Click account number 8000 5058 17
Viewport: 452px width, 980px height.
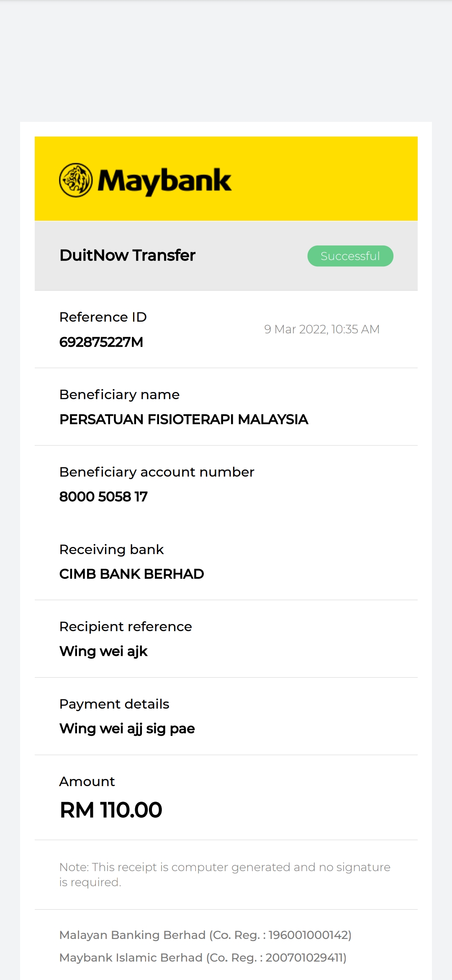103,497
